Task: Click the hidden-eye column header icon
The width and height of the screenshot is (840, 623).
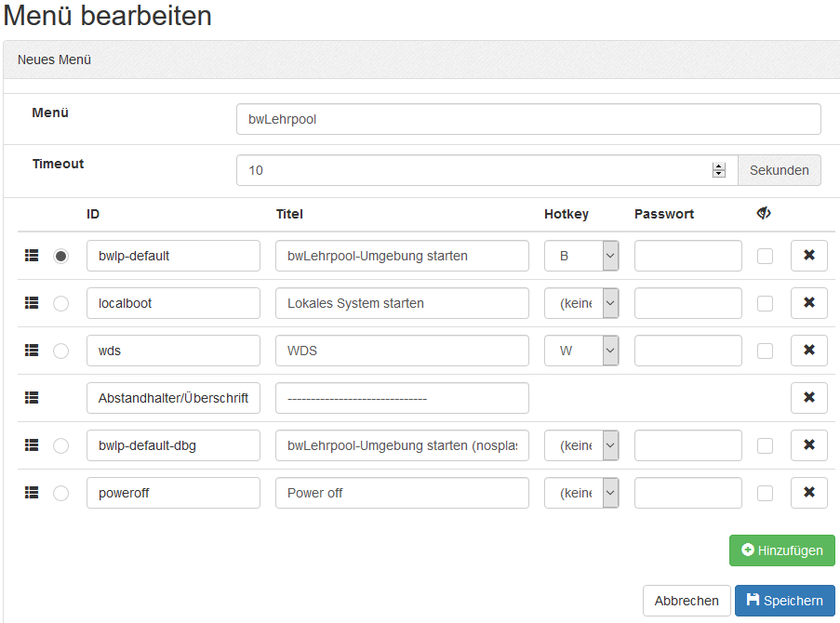Action: [764, 214]
